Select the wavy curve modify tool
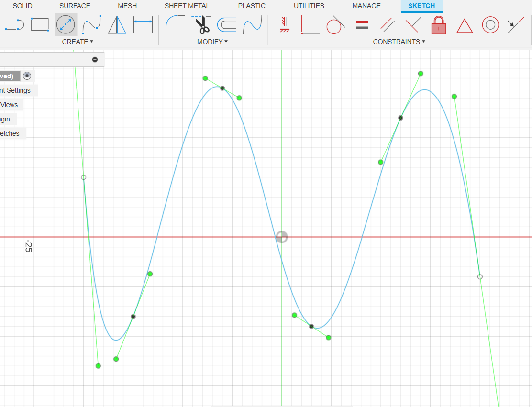 253,25
